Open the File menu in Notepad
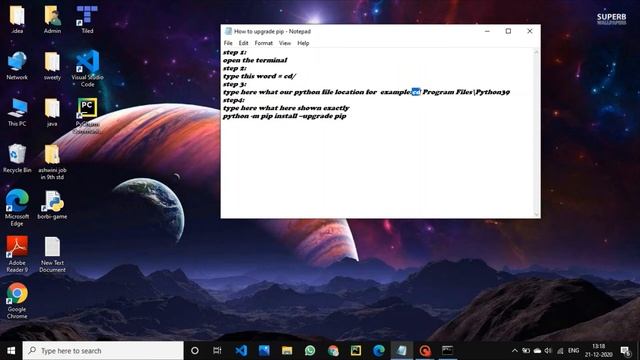The width and height of the screenshot is (640, 360). [x=228, y=43]
